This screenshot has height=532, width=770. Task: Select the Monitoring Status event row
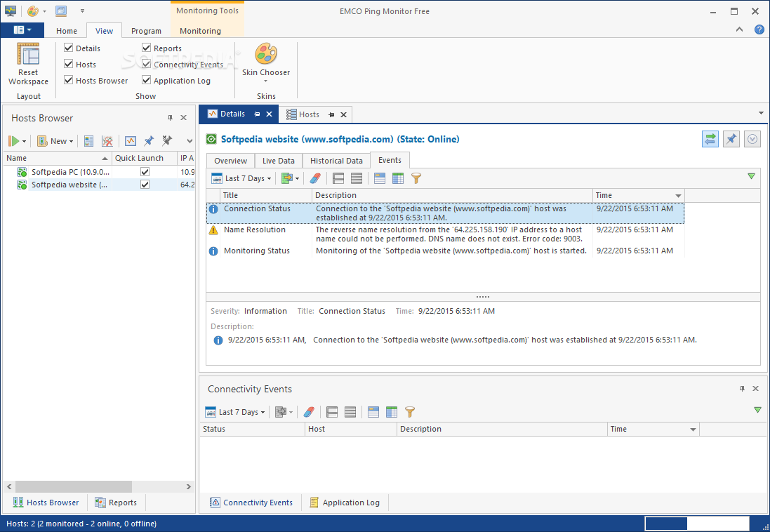[x=446, y=251]
